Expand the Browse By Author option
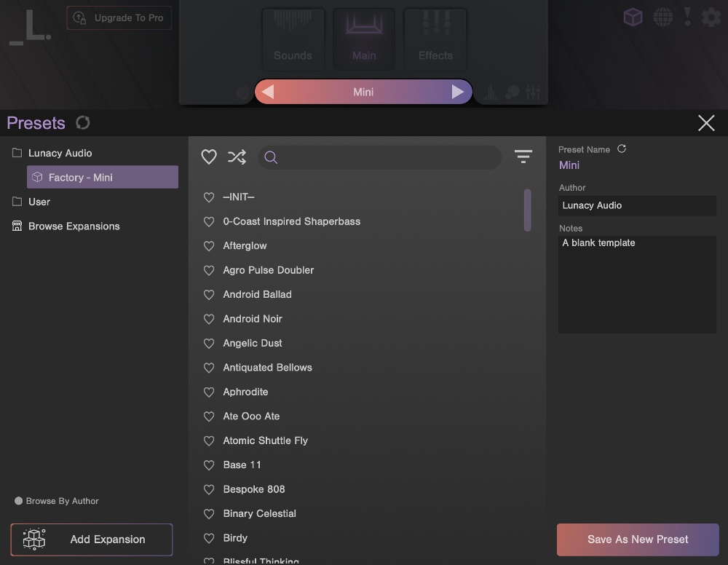 (x=57, y=501)
